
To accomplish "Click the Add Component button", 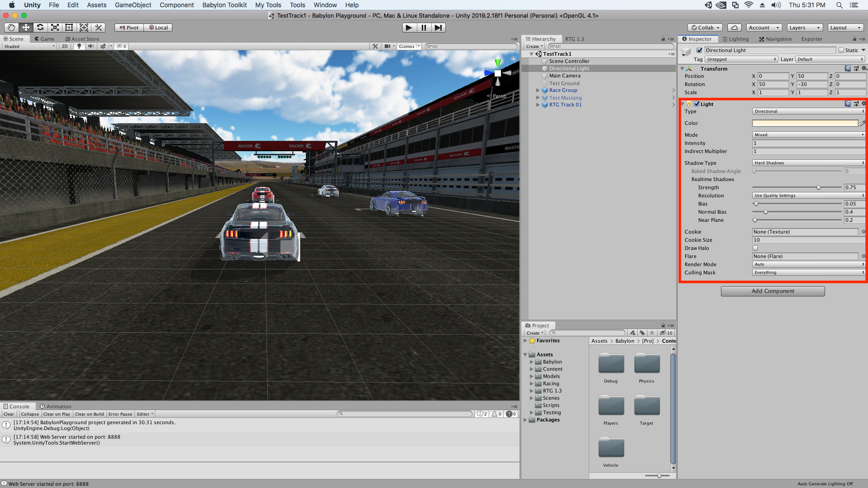I will point(772,291).
